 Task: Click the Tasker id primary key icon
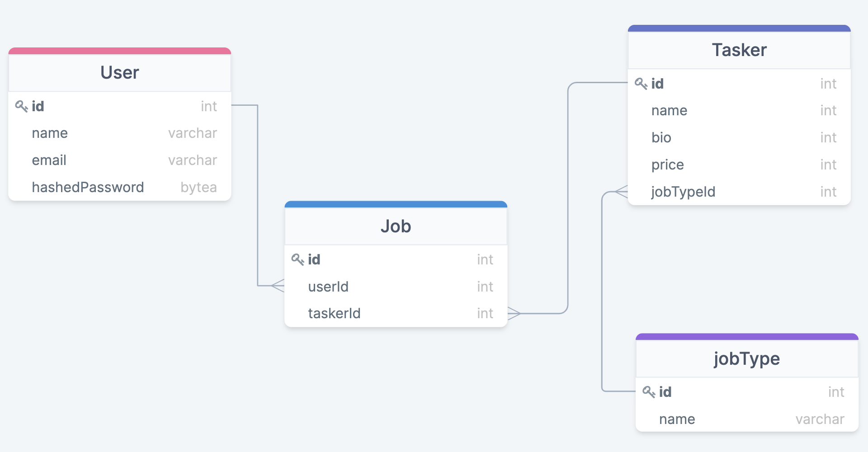coord(641,84)
